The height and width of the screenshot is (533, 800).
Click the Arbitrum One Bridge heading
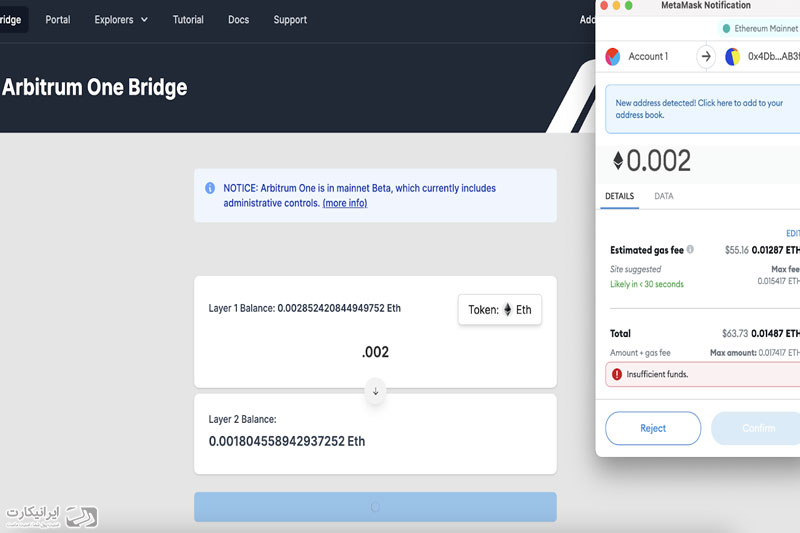94,87
